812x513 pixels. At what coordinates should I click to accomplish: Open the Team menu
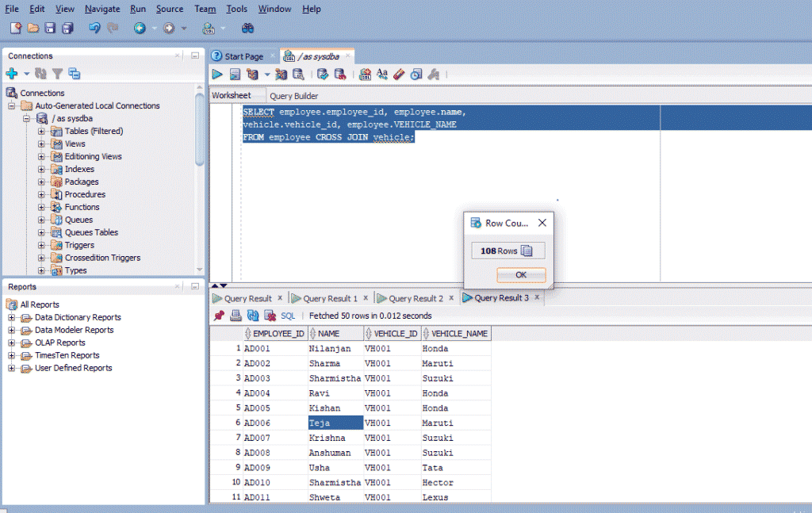[205, 9]
